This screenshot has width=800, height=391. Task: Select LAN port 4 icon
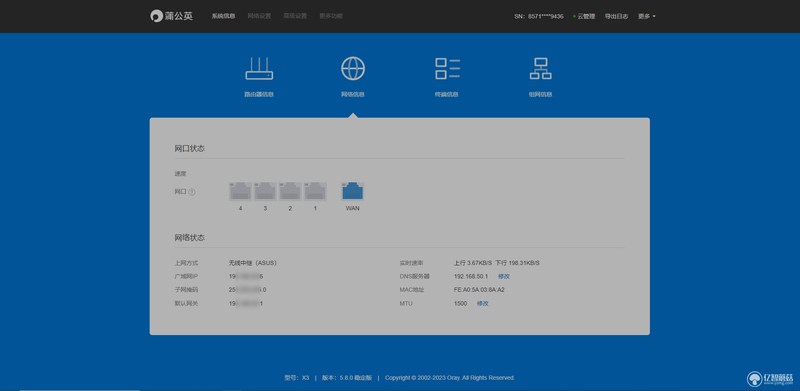(x=240, y=191)
